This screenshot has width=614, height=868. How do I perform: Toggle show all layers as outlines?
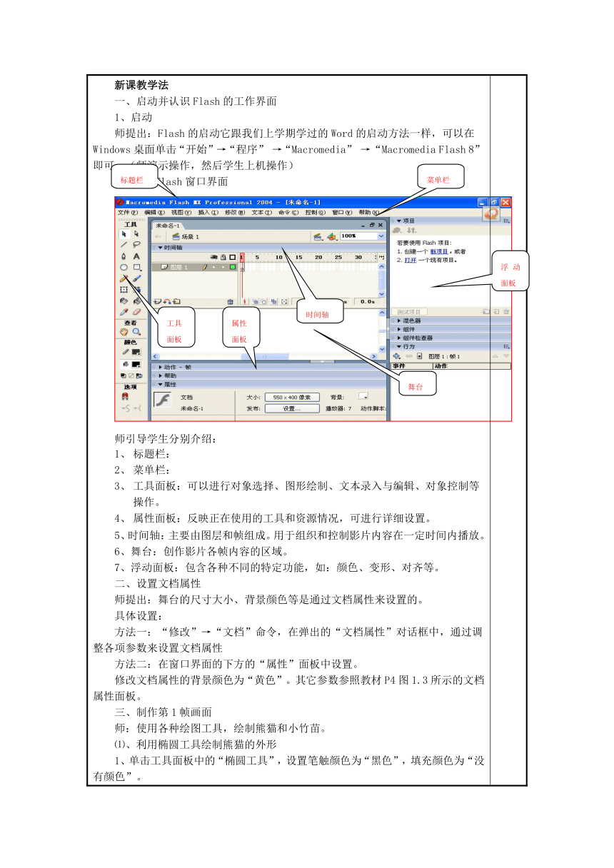[x=233, y=258]
